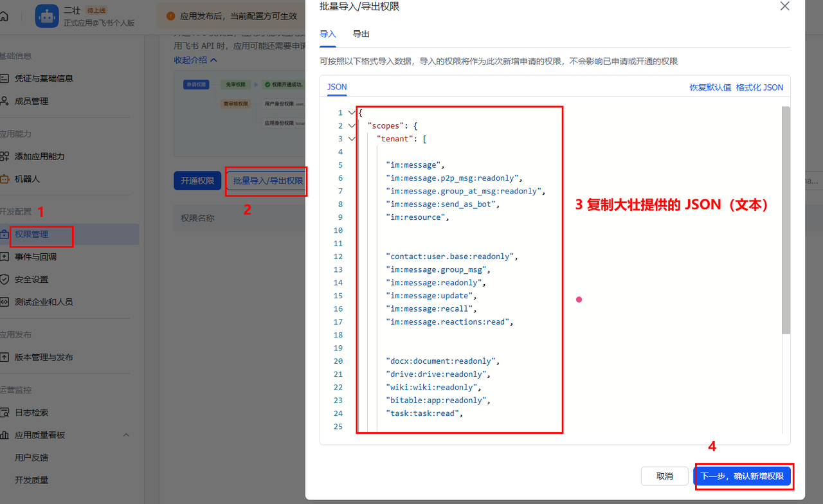Click 格式化 JSON to format the code
The height and width of the screenshot is (504, 823).
click(761, 87)
